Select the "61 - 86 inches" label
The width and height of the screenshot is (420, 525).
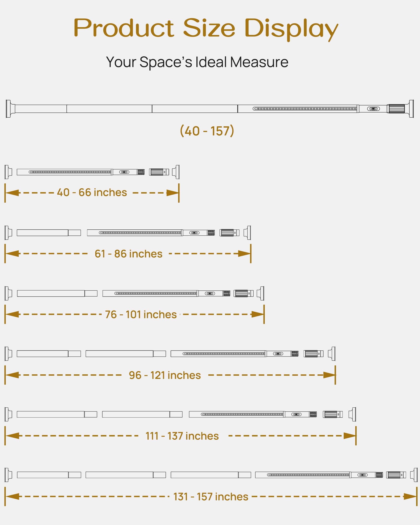pyautogui.click(x=128, y=254)
